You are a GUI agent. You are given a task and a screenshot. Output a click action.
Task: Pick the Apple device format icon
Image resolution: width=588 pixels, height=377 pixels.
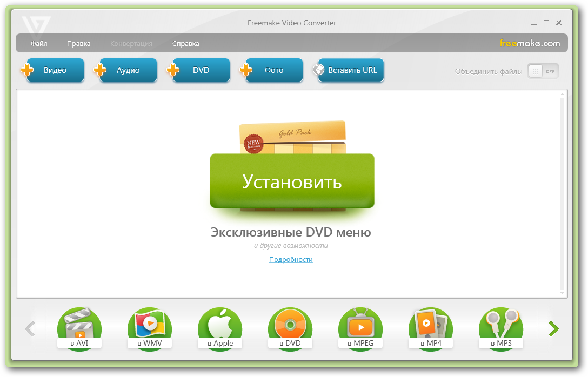[220, 329]
